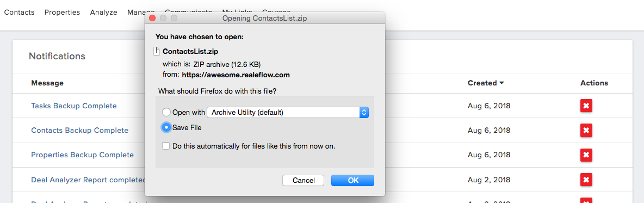Open the Properties menu

coord(62,13)
